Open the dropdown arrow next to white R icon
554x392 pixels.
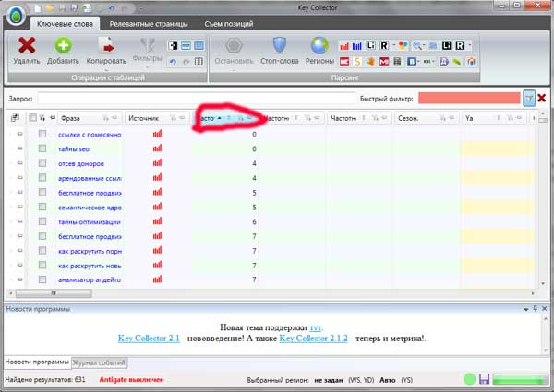point(393,45)
